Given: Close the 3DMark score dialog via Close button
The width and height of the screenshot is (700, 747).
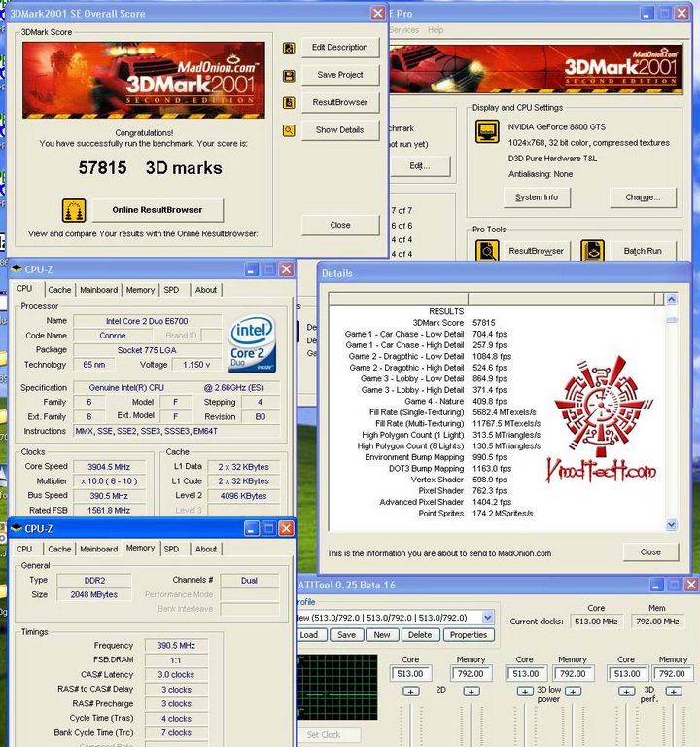Looking at the screenshot, I should 340,225.
